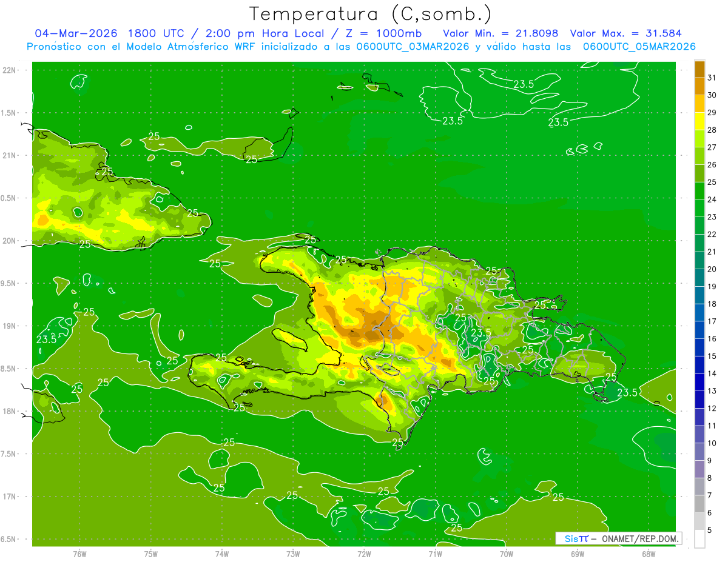The image size is (728, 562).
Task: Click the '73W' longitude axis label
Action: click(x=293, y=554)
